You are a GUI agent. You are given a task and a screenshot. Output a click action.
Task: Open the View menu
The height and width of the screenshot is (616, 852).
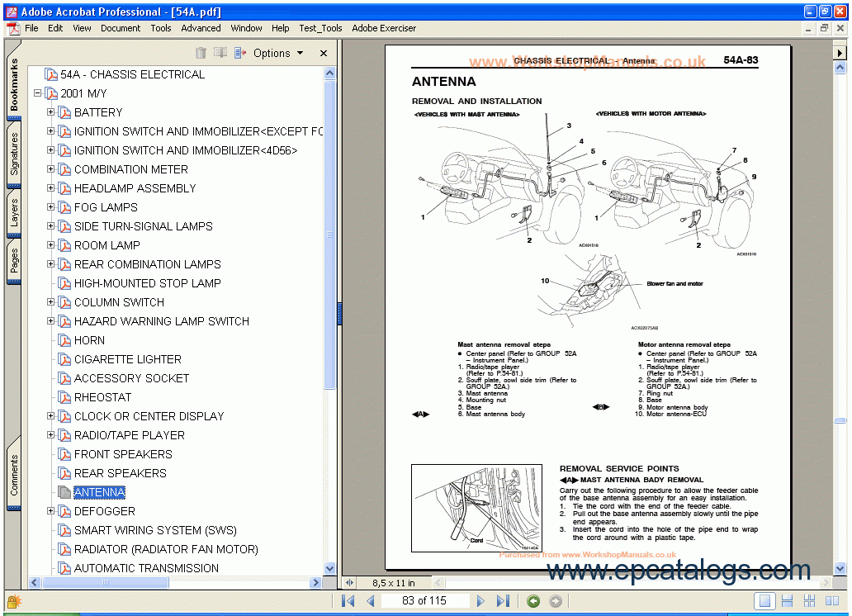point(82,28)
